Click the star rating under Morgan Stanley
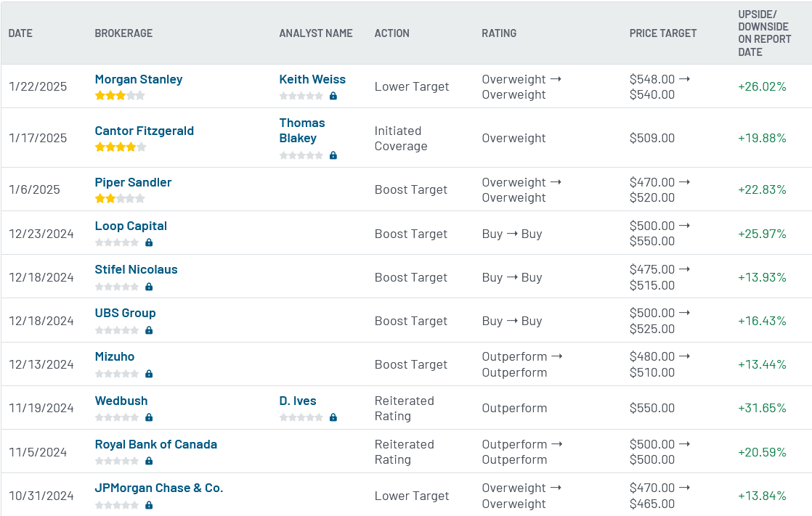Viewport: 812px width, 516px height. pos(120,95)
